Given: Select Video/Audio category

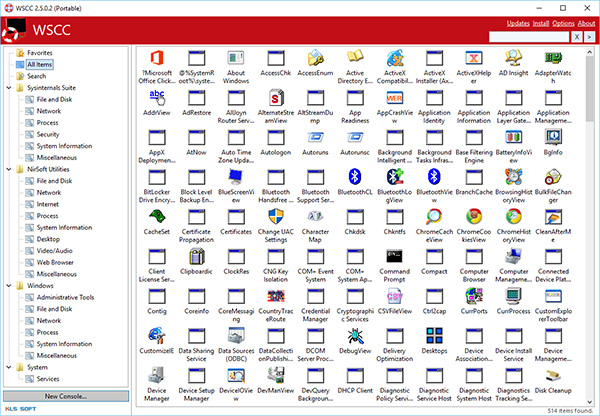Looking at the screenshot, I should pos(54,251).
